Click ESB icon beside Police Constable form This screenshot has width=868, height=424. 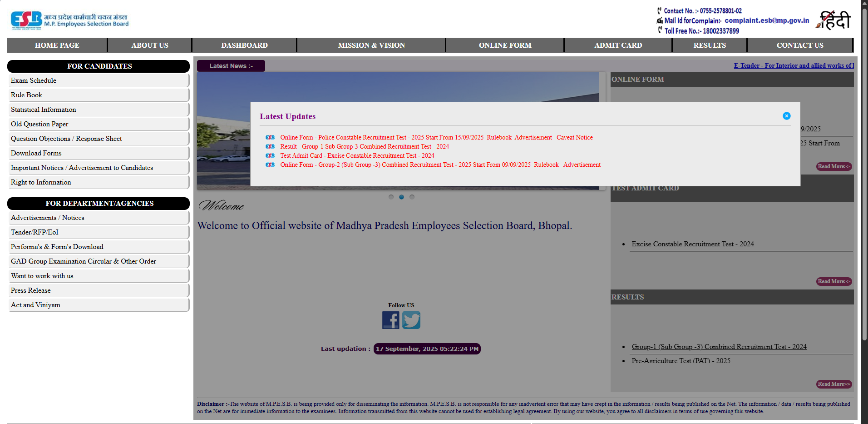pyautogui.click(x=270, y=137)
